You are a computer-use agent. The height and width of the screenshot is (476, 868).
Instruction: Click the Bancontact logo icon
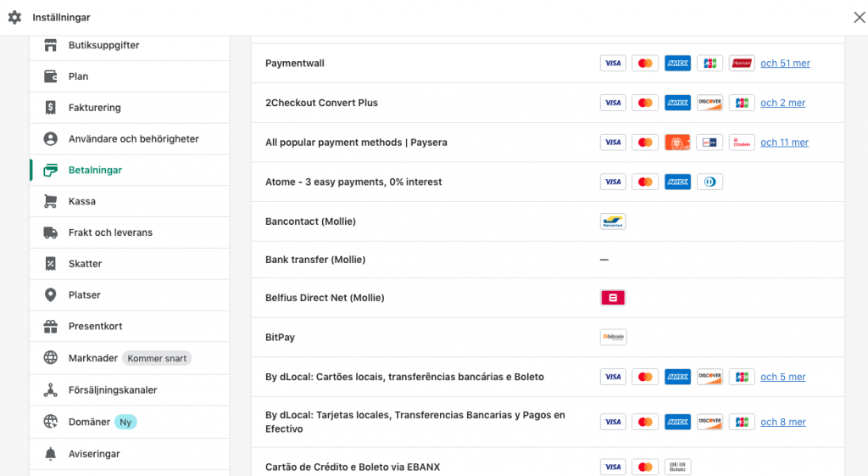click(613, 221)
